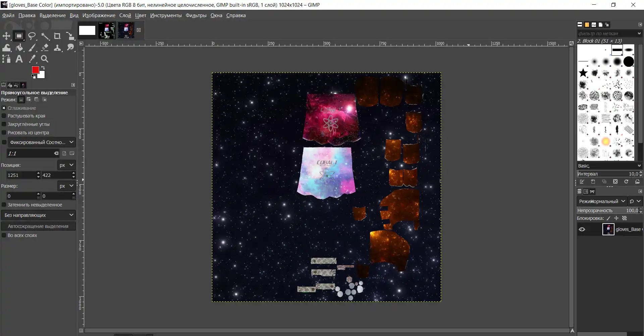Choose the Crop tool

(57, 36)
